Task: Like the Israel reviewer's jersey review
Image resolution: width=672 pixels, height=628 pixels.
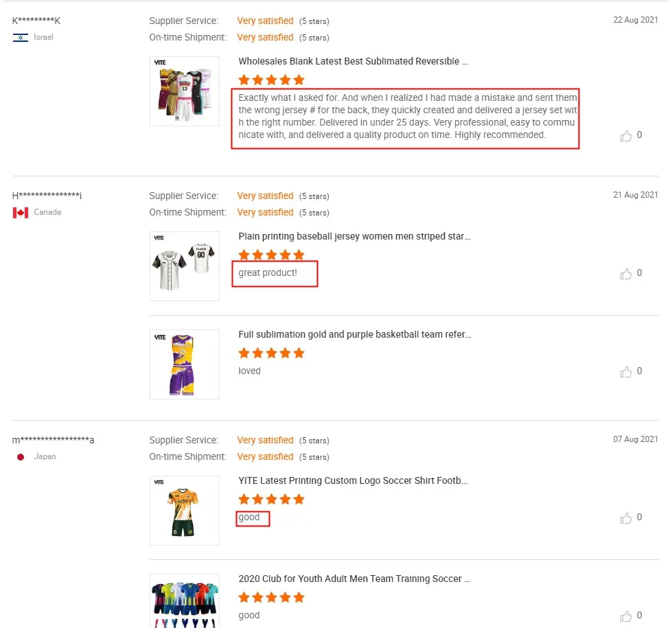Action: (x=626, y=136)
